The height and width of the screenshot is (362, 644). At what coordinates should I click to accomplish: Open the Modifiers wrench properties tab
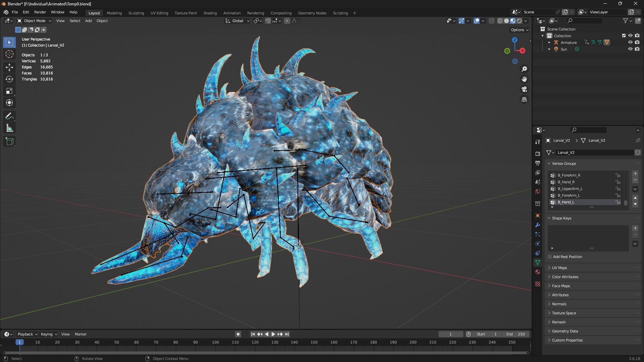point(538,225)
